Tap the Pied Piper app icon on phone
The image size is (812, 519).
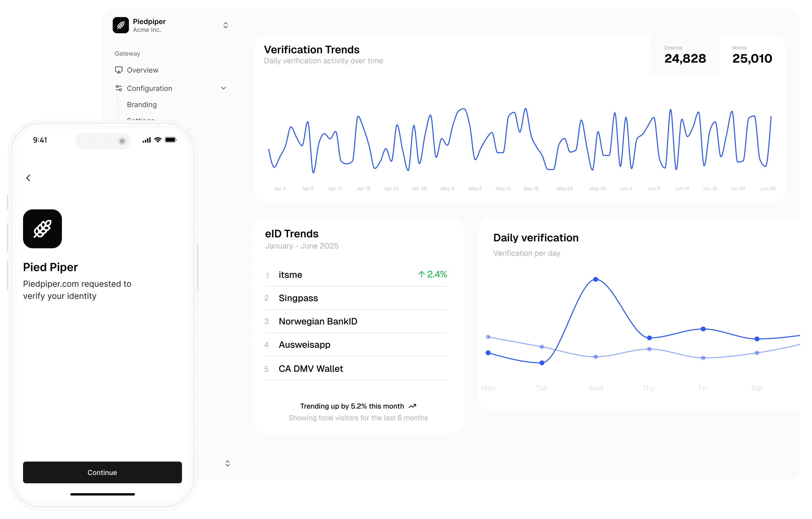click(43, 229)
